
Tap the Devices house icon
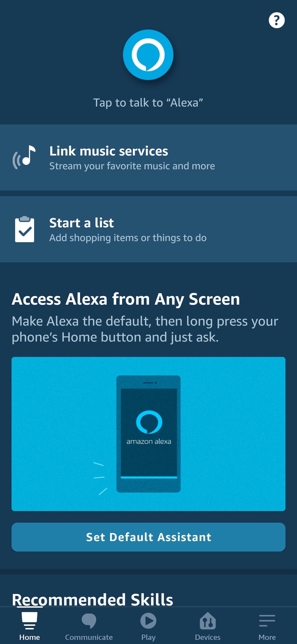[208, 621]
